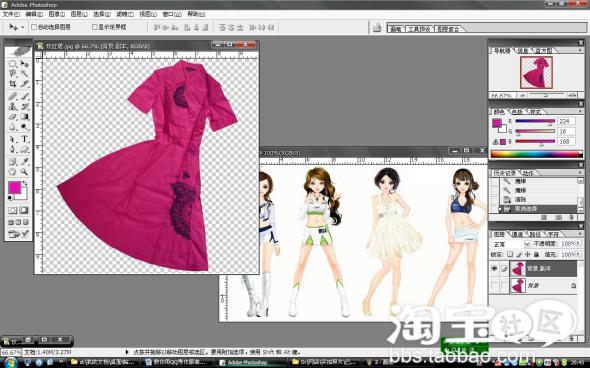Image resolution: width=590 pixels, height=368 pixels.
Task: Select the Eyedropper tool
Action: [x=24, y=162]
